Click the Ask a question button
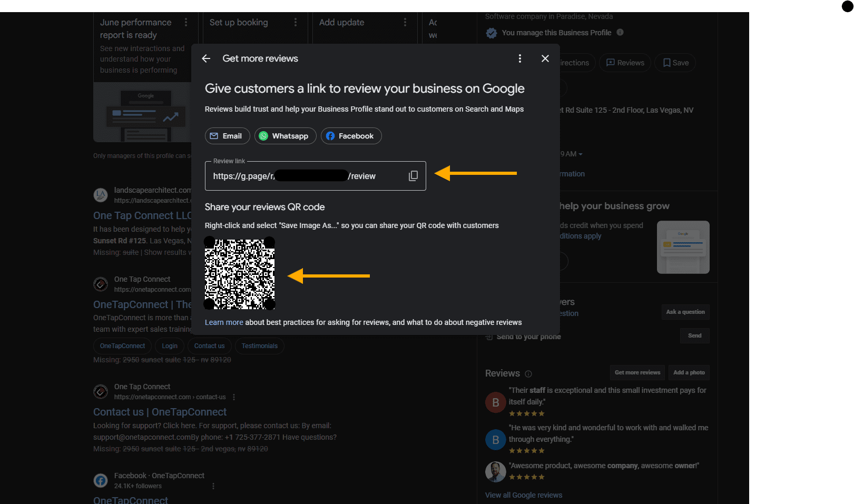 (x=685, y=312)
